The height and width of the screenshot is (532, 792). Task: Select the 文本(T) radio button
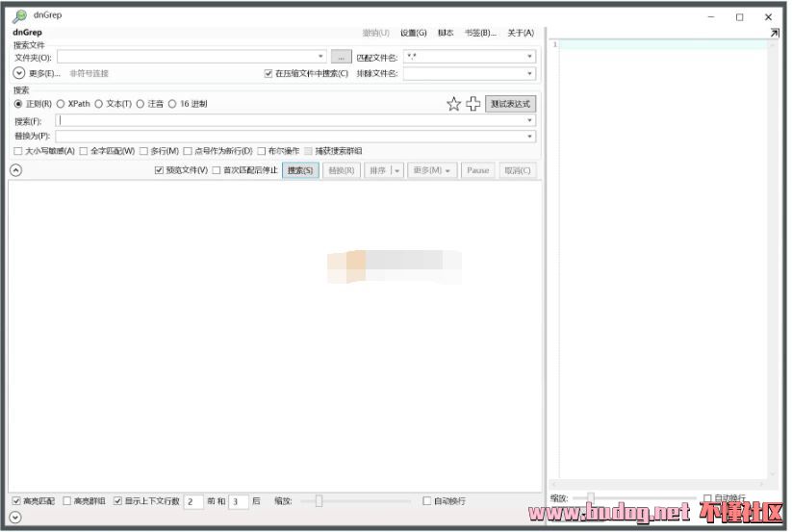(99, 104)
